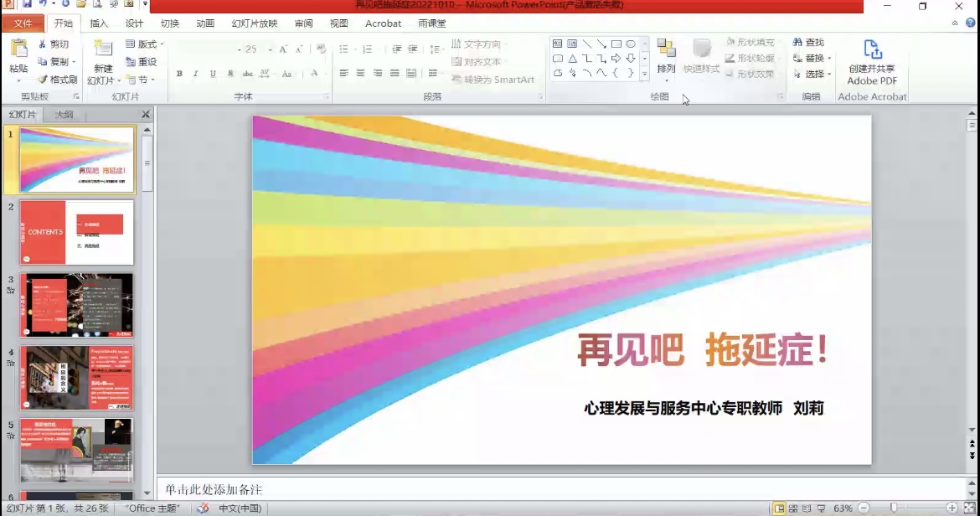980x516 pixels.
Task: Select the Format Painter (格式刷) tool
Action: pyautogui.click(x=43, y=80)
